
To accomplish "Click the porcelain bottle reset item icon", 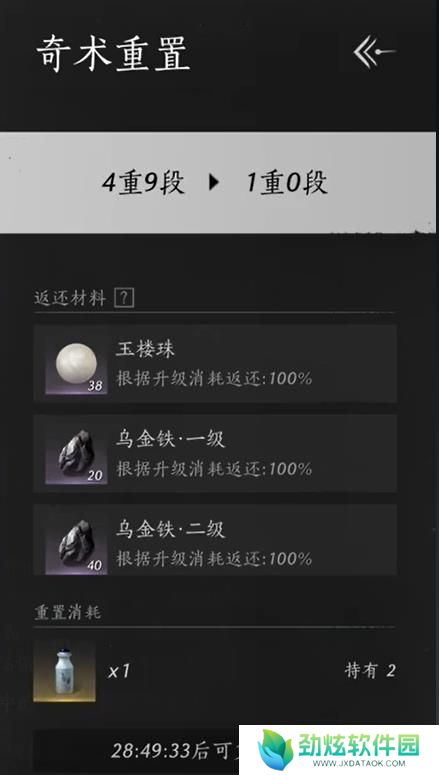I will [64, 671].
